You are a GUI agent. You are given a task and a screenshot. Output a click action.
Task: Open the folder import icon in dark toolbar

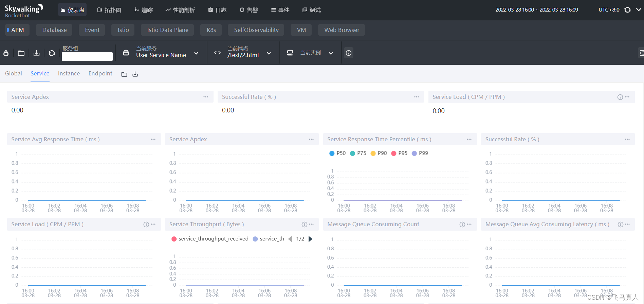tap(21, 53)
